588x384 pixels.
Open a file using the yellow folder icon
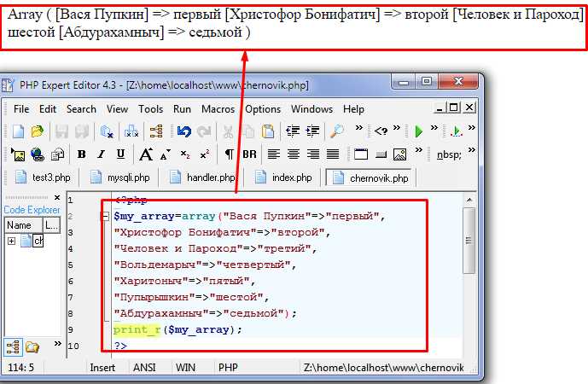[x=38, y=131]
